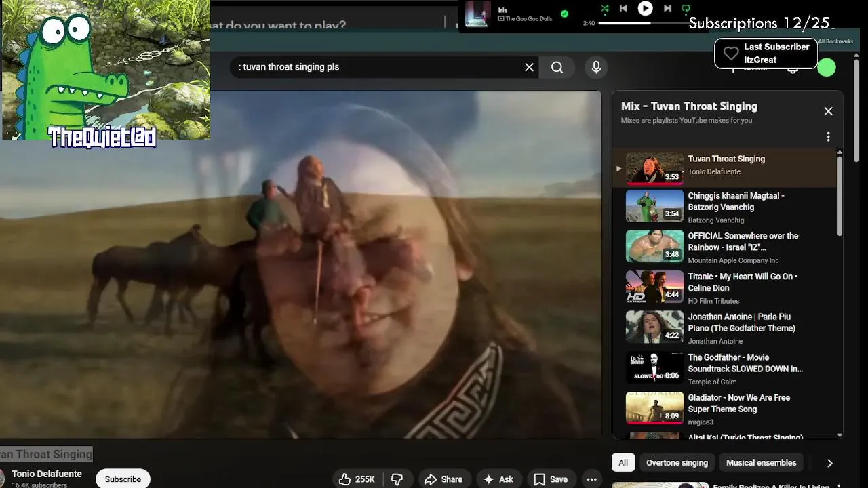Open the Ask AI button
Viewport: 868px width, 488px height.
[498, 479]
